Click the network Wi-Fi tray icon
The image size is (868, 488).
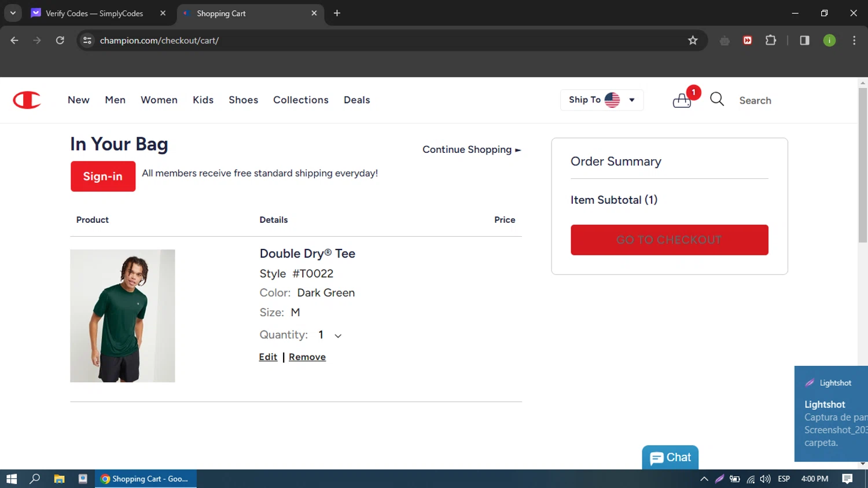coord(751,479)
